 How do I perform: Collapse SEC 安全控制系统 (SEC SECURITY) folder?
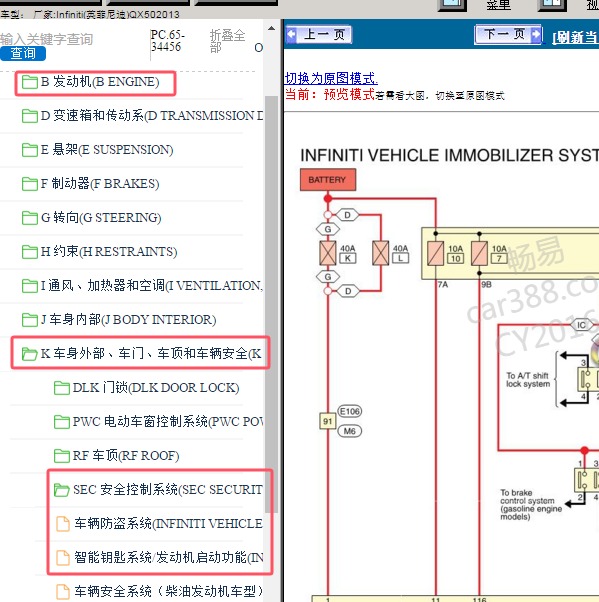pyautogui.click(x=168, y=490)
